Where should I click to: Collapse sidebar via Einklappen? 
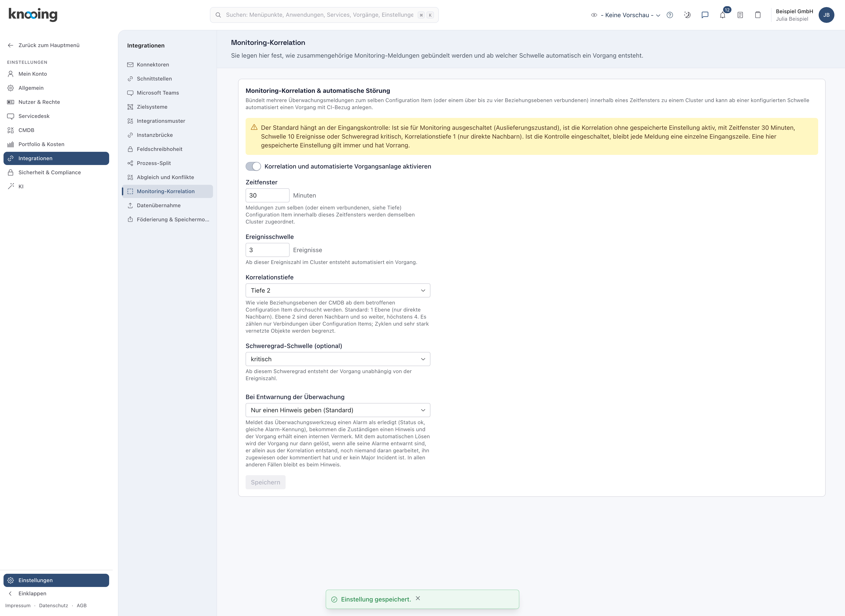tap(56, 594)
